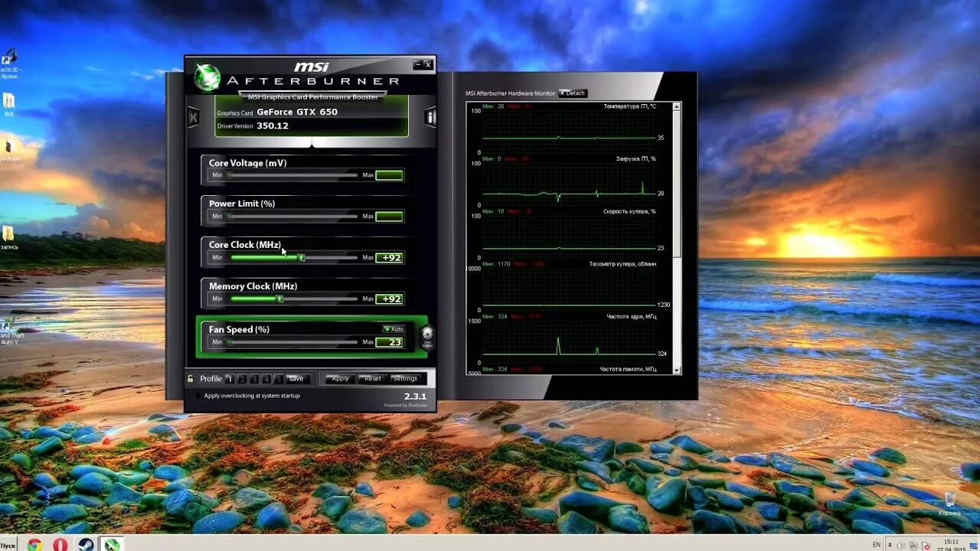The image size is (980, 551).
Task: Open the Recycle Bin desktop icon
Action: point(949,501)
